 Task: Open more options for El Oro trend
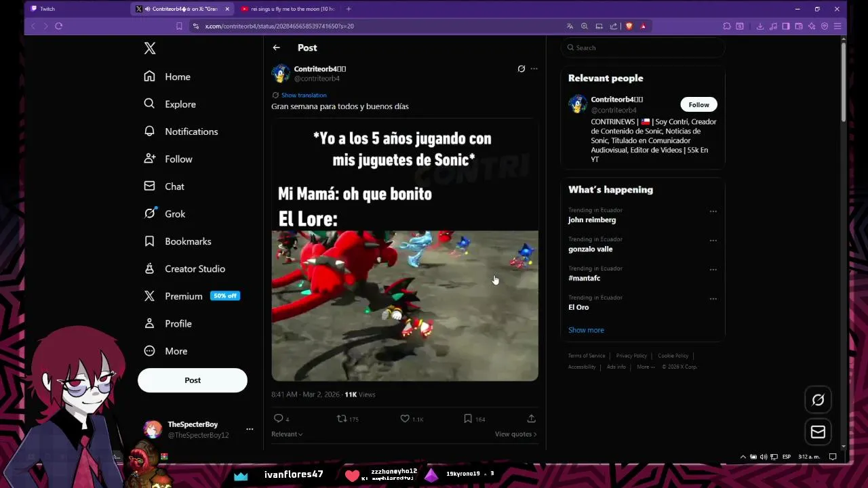point(713,299)
